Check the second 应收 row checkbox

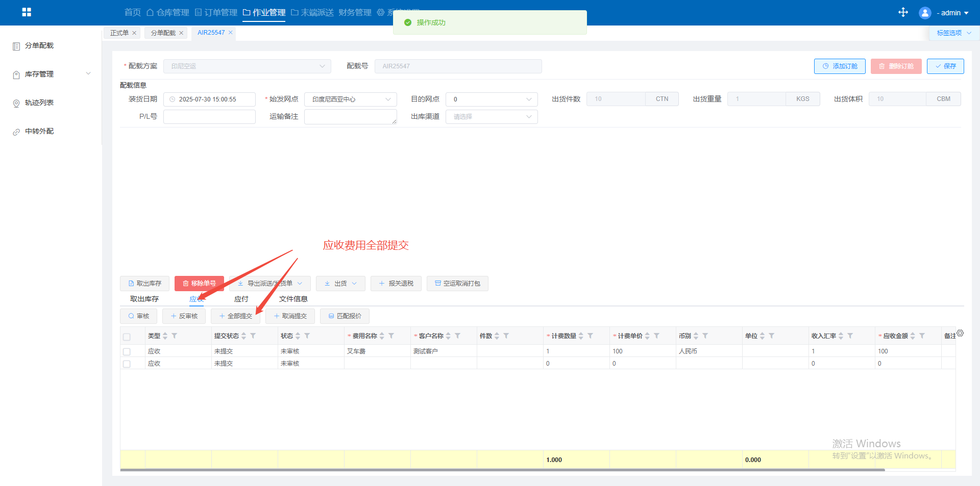[127, 364]
